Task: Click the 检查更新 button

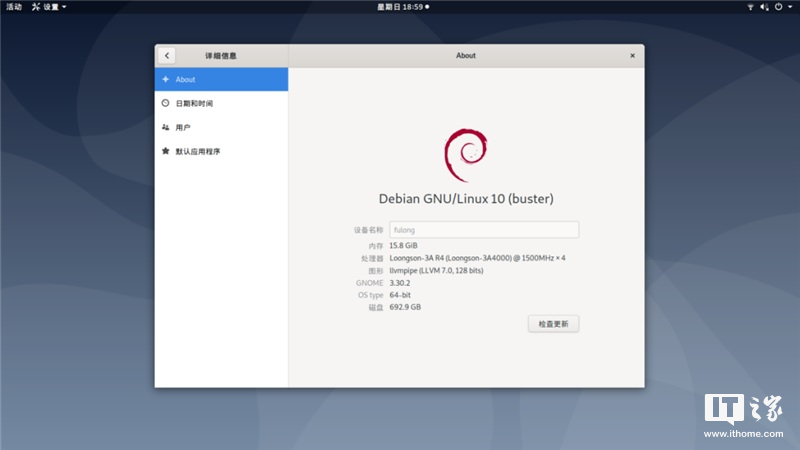Action: [553, 324]
